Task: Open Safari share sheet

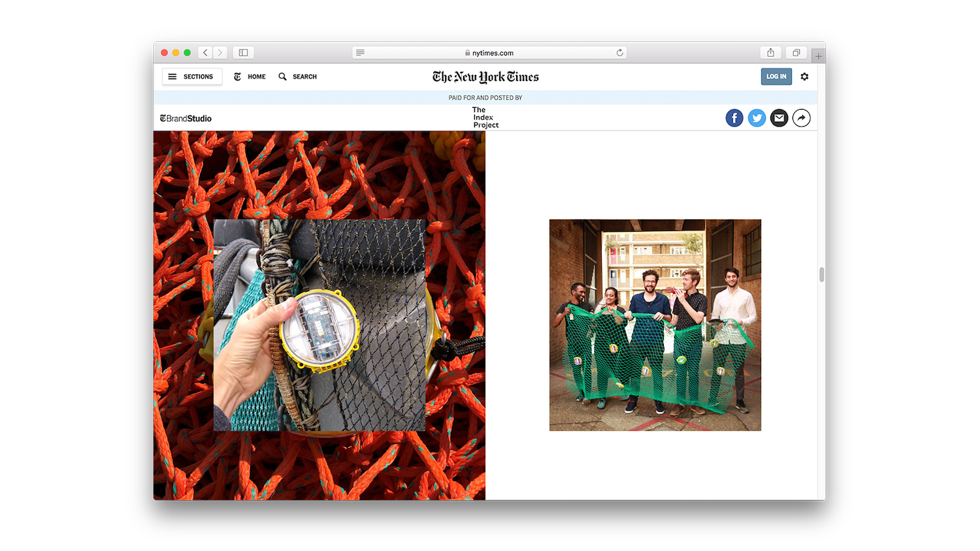Action: click(x=770, y=53)
